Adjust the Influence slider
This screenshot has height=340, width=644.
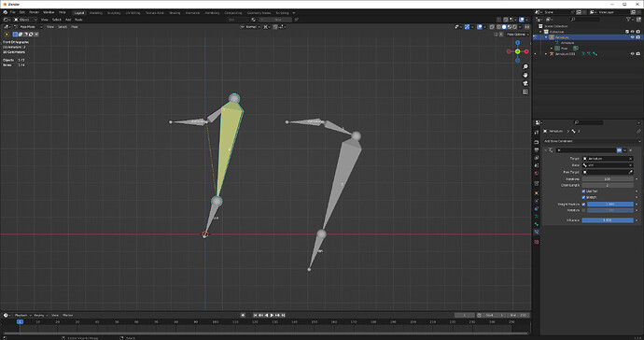coord(608,220)
